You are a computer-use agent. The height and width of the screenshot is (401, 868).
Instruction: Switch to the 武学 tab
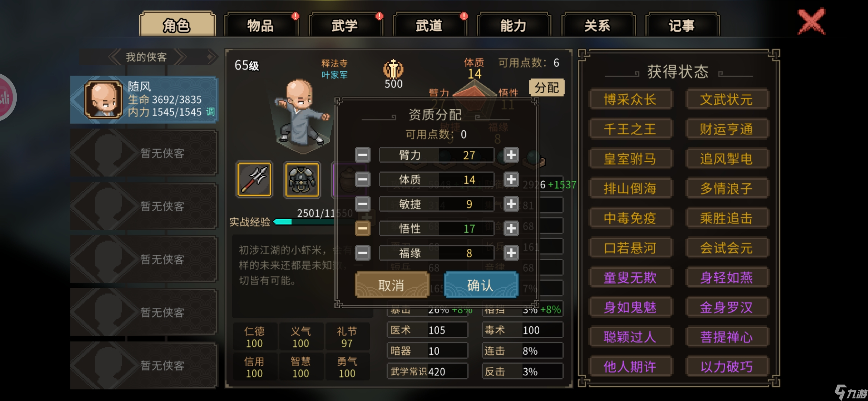point(345,25)
